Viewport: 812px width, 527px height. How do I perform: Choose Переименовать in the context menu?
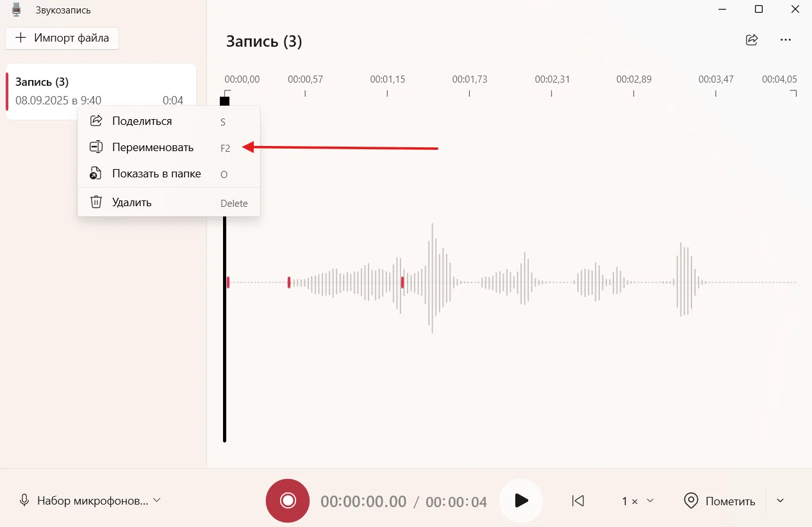click(169, 147)
